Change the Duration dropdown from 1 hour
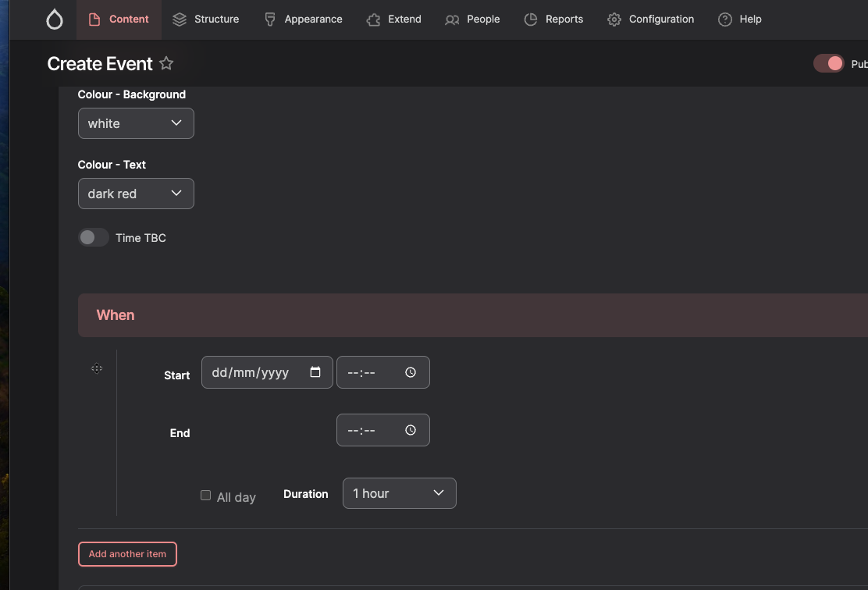Viewport: 868px width, 590px height. click(x=399, y=492)
